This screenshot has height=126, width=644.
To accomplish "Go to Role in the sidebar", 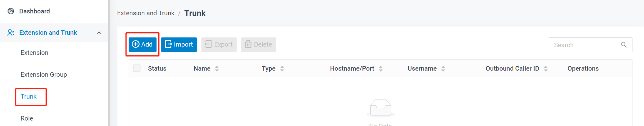I will [x=27, y=118].
